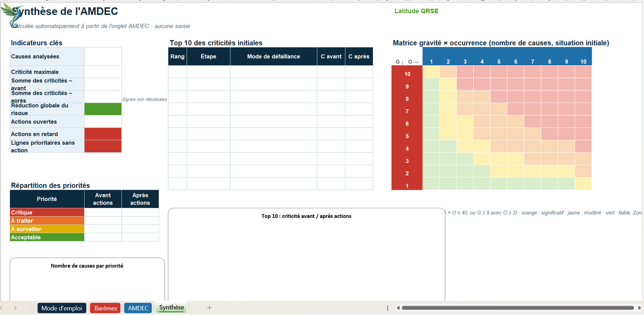
Task: Select the orange À traiter priority cell
Action: pyautogui.click(x=47, y=221)
